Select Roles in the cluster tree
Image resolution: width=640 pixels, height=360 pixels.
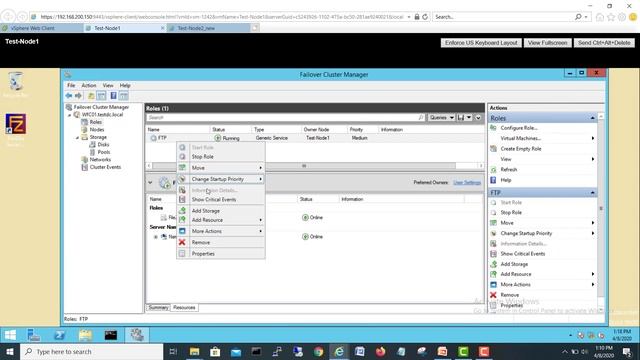tap(96, 122)
